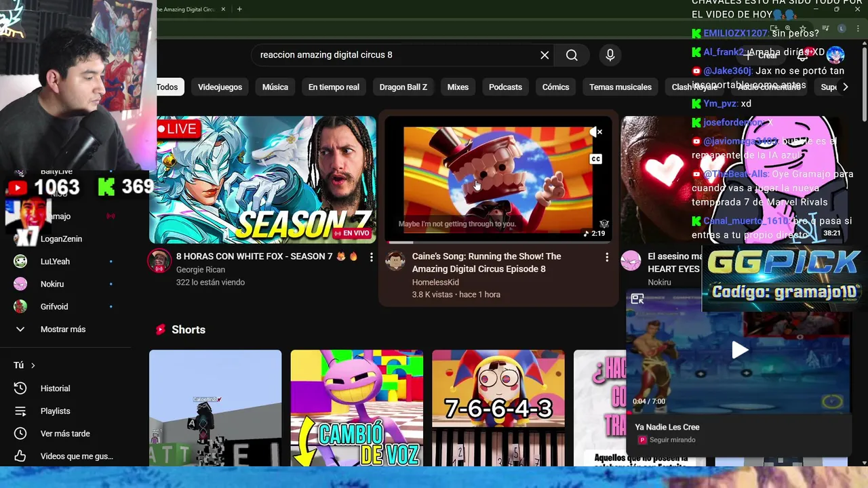Viewport: 868px width, 488px height.
Task: Select the Cómics filter chip
Action: (x=555, y=87)
